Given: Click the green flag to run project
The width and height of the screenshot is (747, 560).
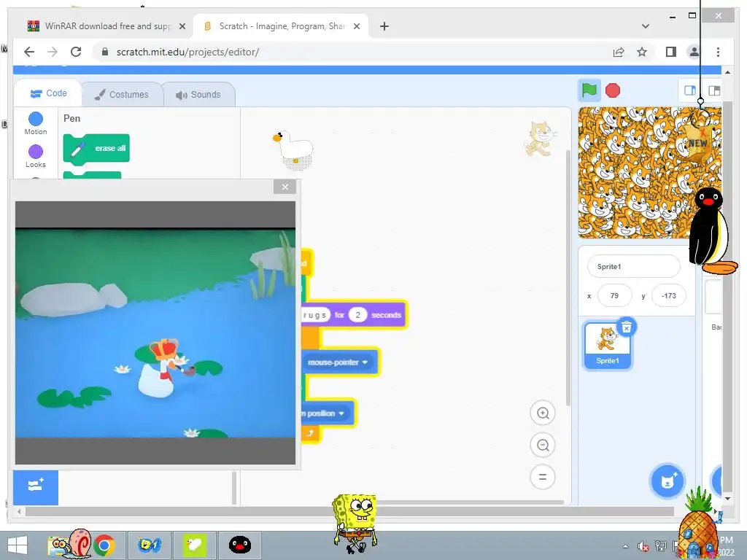Looking at the screenshot, I should coord(589,90).
